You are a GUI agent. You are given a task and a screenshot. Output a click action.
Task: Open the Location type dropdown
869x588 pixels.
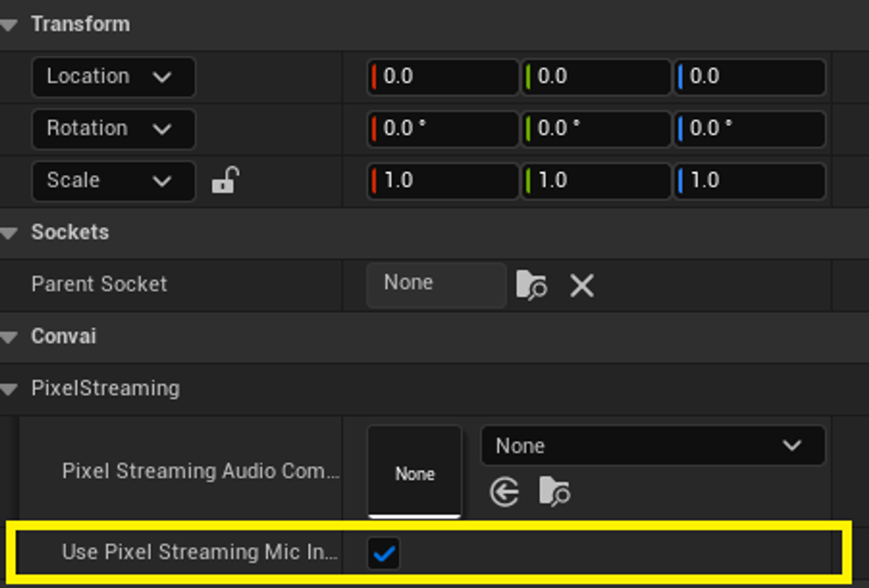pos(114,77)
